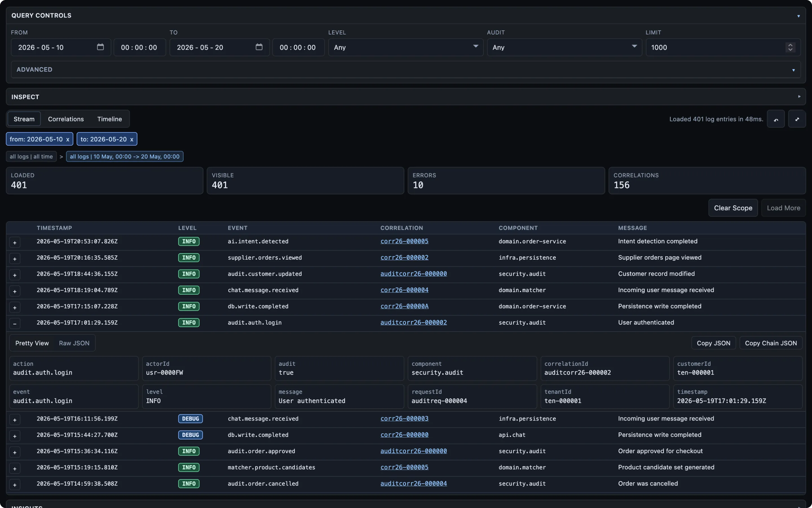The width and height of the screenshot is (812, 508).
Task: Click the 'Order was cancelled' message text
Action: (648, 483)
